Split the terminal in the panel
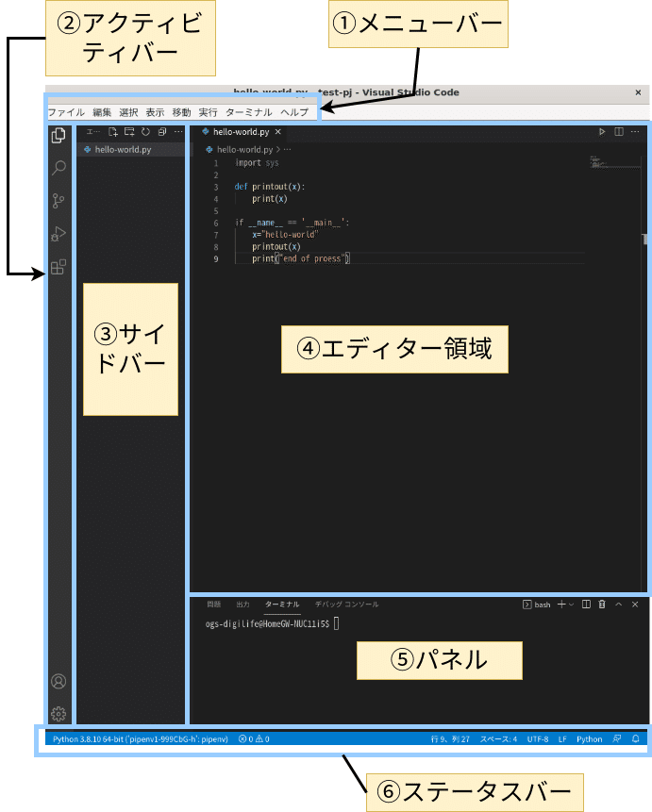652x812 pixels. [586, 605]
